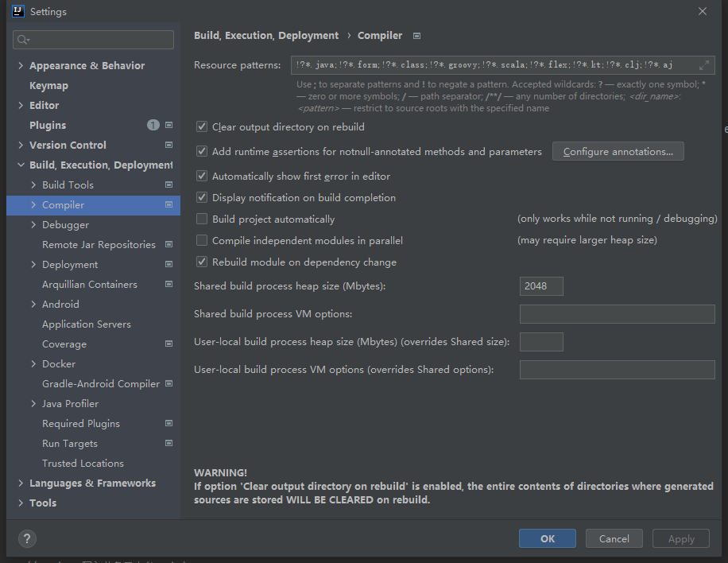This screenshot has height=563, width=728.
Task: Click the Apply button
Action: 680,538
